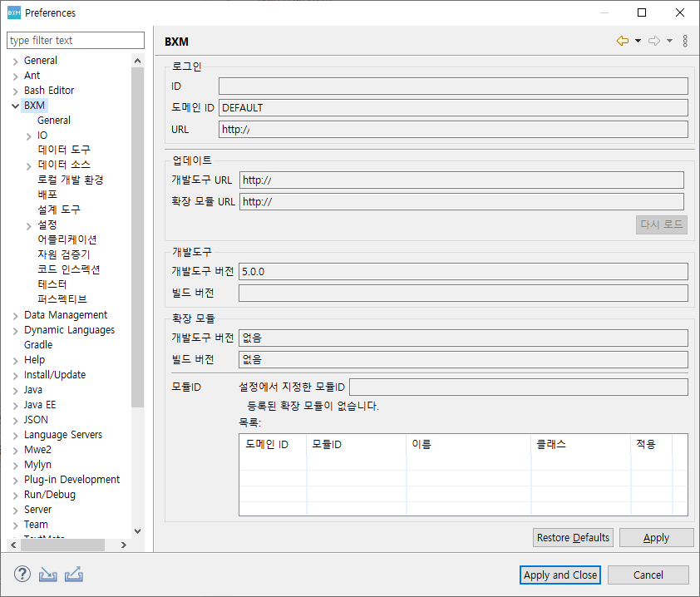Click the 클래스 column header

(x=581, y=444)
